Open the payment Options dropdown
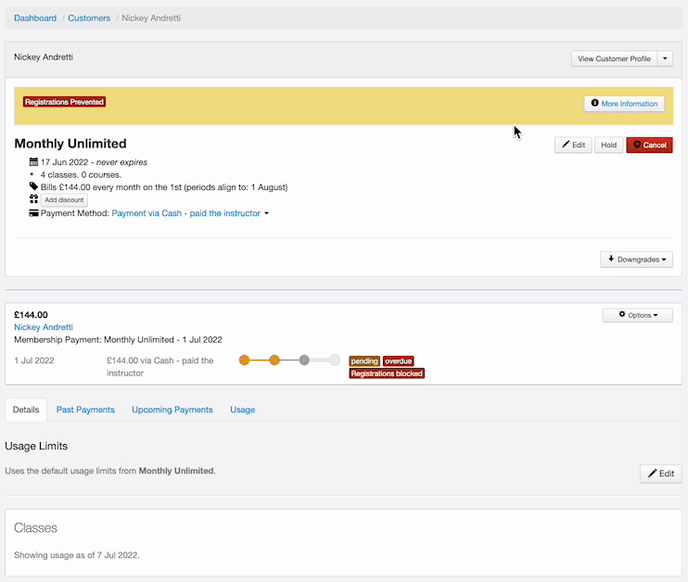Screen dimensions: 688x582 [637, 315]
